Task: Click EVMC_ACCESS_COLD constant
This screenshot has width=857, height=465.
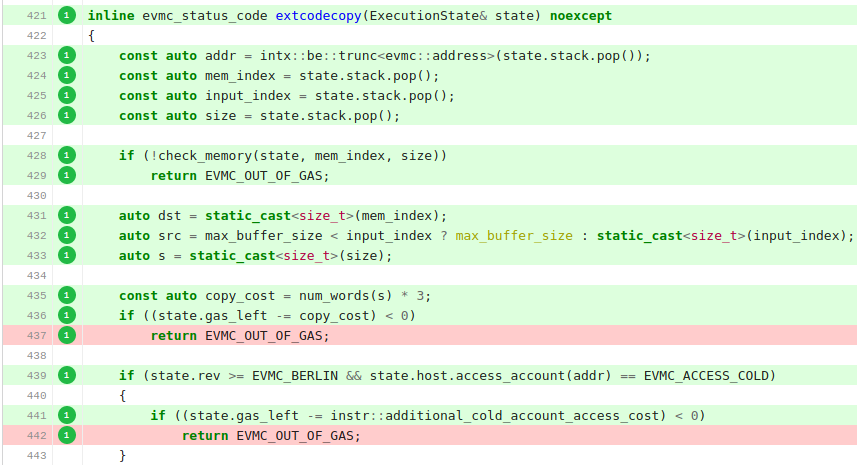Action: [x=706, y=376]
